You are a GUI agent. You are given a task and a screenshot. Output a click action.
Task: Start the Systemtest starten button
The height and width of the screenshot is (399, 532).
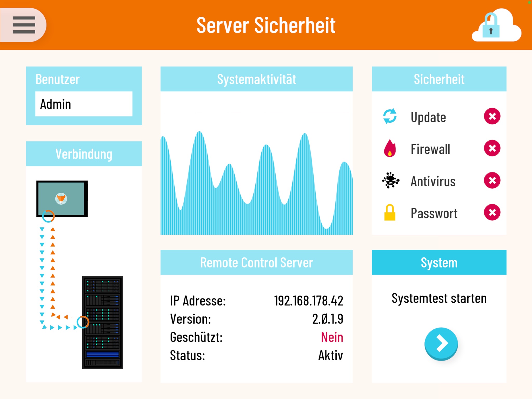click(x=440, y=344)
